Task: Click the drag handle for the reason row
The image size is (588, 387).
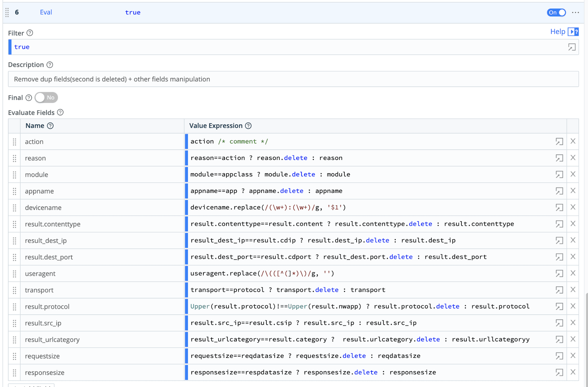Action: coord(14,158)
